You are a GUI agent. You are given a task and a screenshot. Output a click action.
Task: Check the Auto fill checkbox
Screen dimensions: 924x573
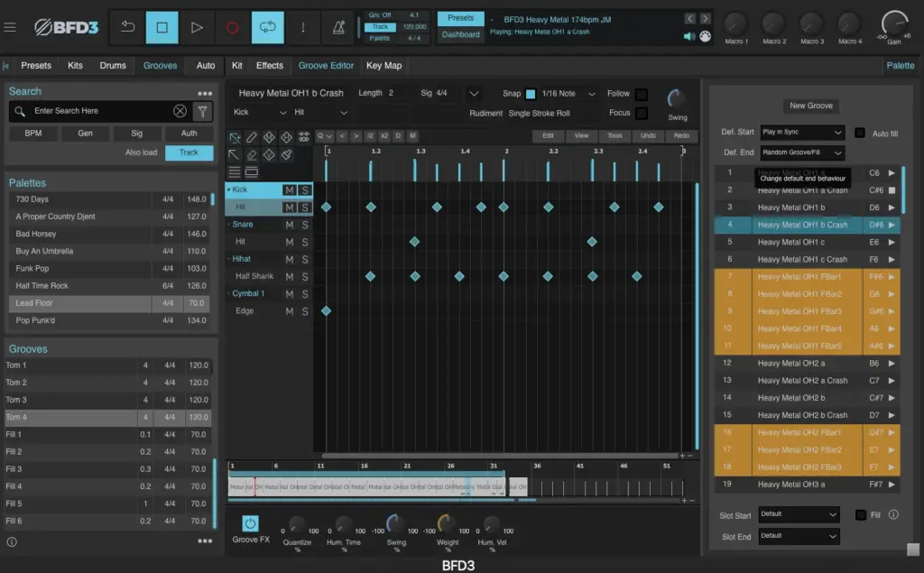click(x=860, y=133)
